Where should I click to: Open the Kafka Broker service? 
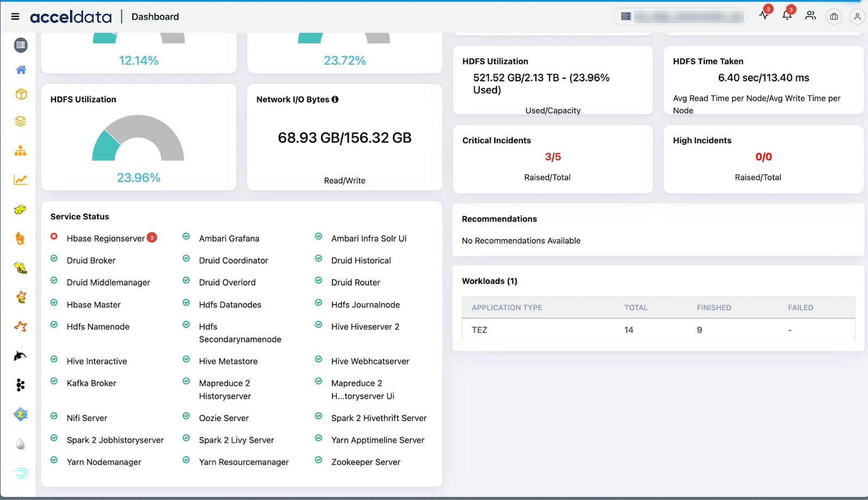click(x=92, y=383)
